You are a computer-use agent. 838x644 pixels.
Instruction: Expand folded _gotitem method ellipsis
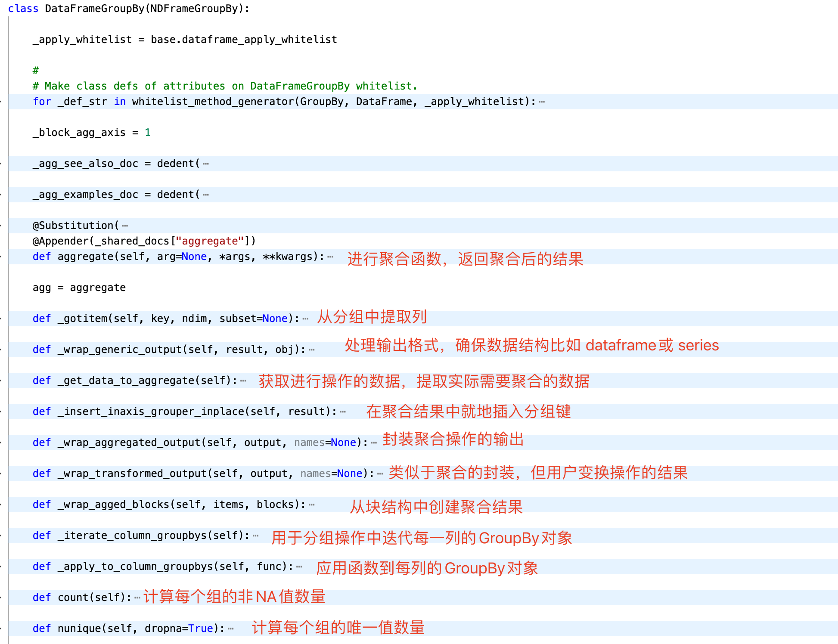pos(305,319)
